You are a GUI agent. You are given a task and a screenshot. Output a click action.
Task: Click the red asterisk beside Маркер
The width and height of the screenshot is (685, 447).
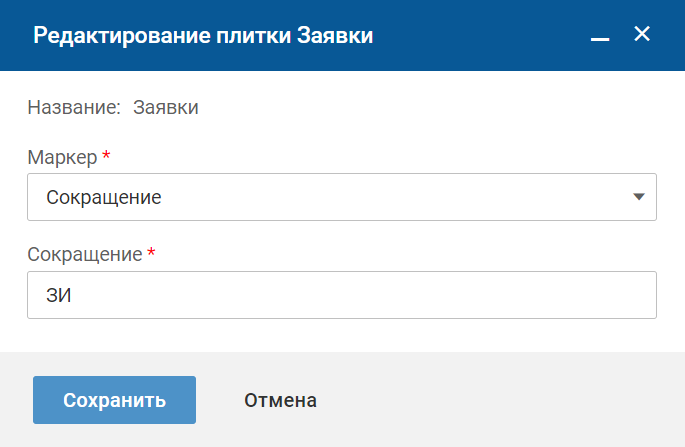106,157
